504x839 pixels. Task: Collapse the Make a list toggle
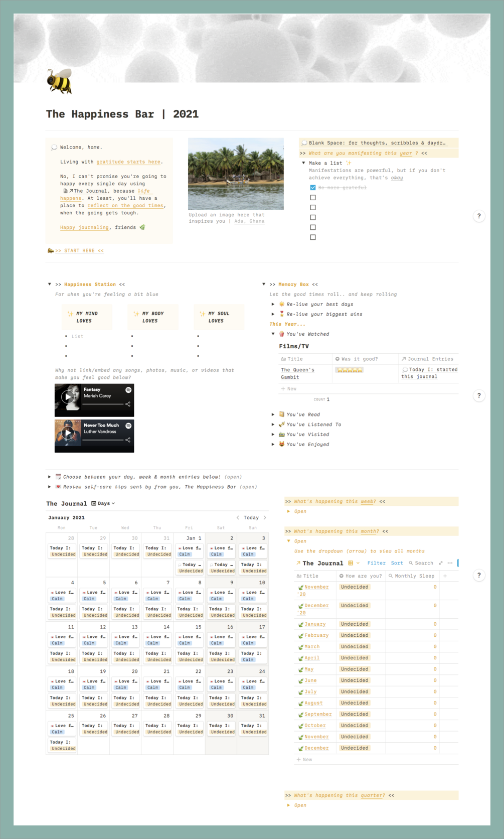303,163
